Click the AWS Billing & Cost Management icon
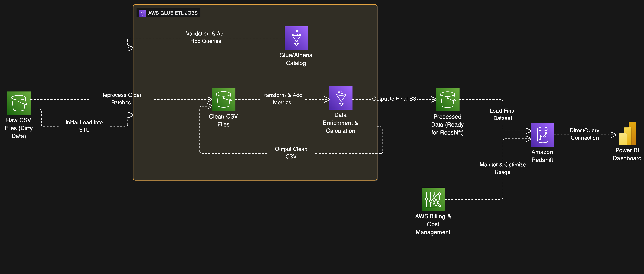This screenshot has height=274, width=644. [x=433, y=199]
